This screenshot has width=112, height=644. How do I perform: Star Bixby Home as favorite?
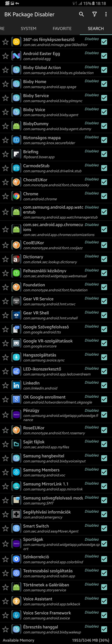[6, 84]
